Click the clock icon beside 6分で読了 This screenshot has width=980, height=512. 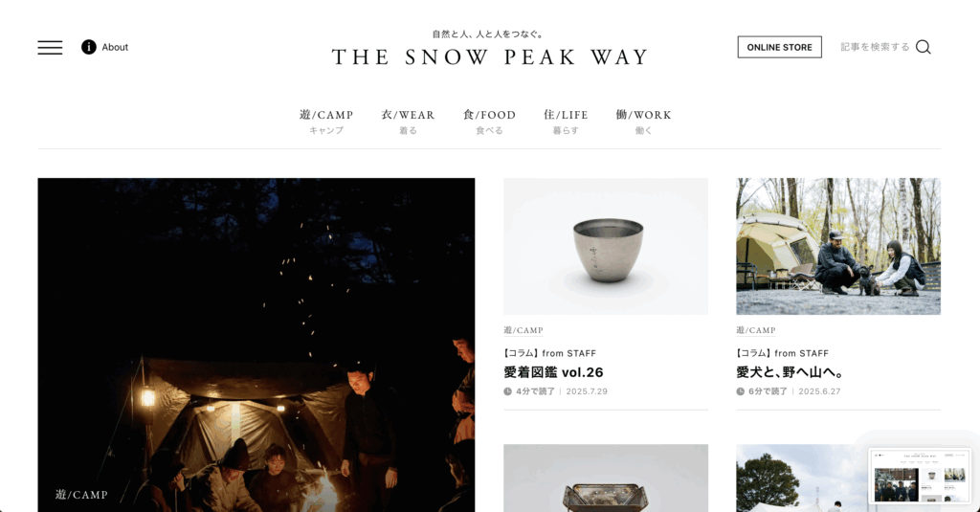pyautogui.click(x=740, y=391)
